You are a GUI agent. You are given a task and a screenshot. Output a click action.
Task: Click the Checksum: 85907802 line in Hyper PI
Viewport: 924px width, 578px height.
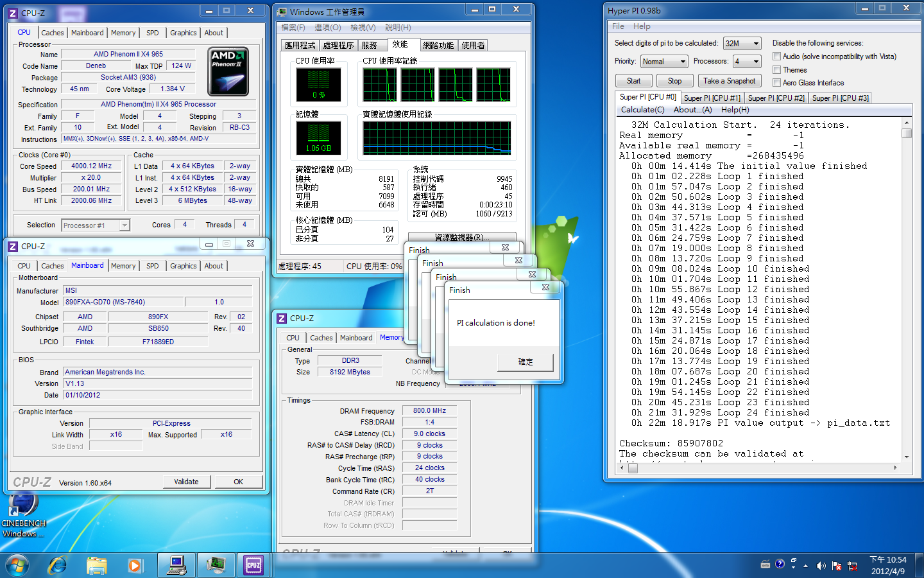tap(671, 443)
